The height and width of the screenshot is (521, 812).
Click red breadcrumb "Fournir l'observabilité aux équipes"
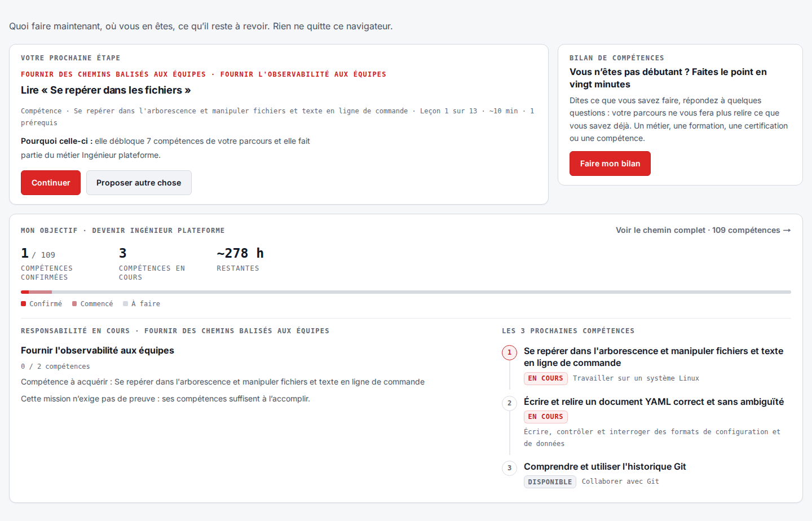point(303,74)
